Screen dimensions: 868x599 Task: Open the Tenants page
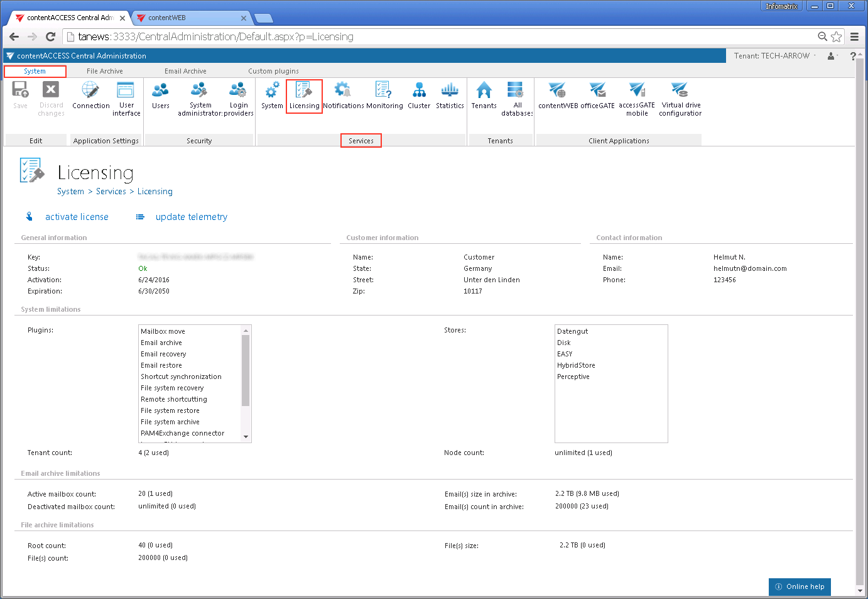tap(484, 95)
